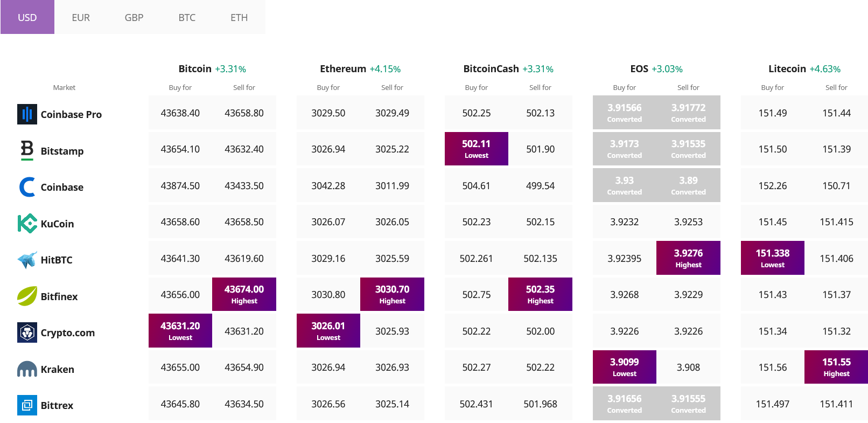Open the Bittrex market link
This screenshot has width=868, height=423.
click(57, 405)
